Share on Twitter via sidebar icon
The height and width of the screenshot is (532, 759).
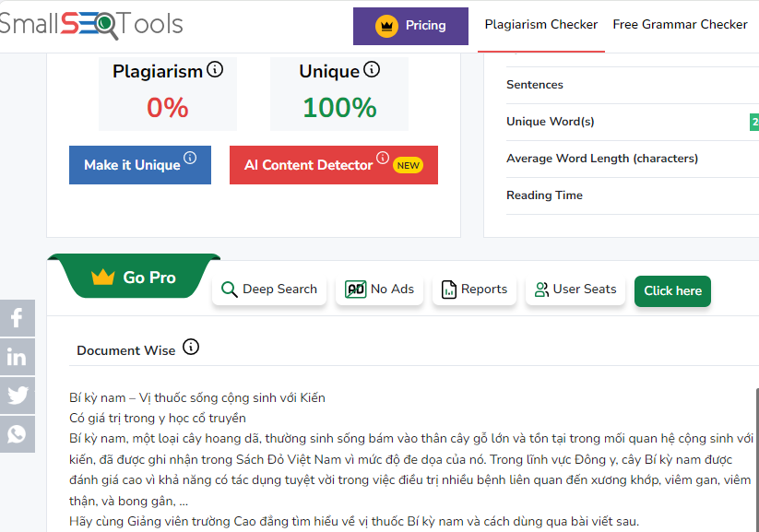pyautogui.click(x=17, y=396)
